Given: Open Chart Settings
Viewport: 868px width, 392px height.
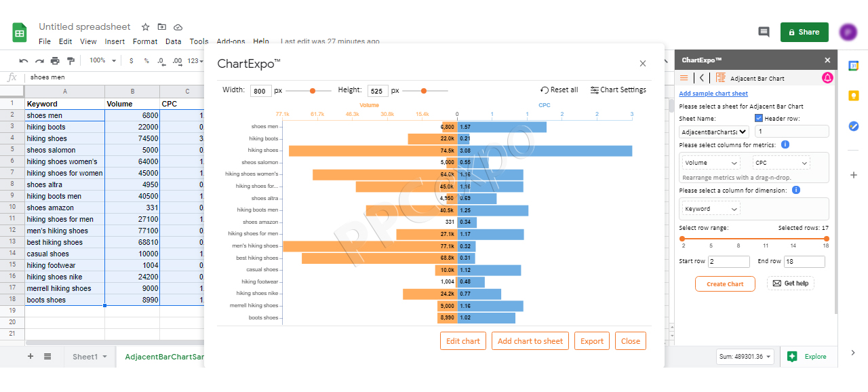Looking at the screenshot, I should (618, 90).
